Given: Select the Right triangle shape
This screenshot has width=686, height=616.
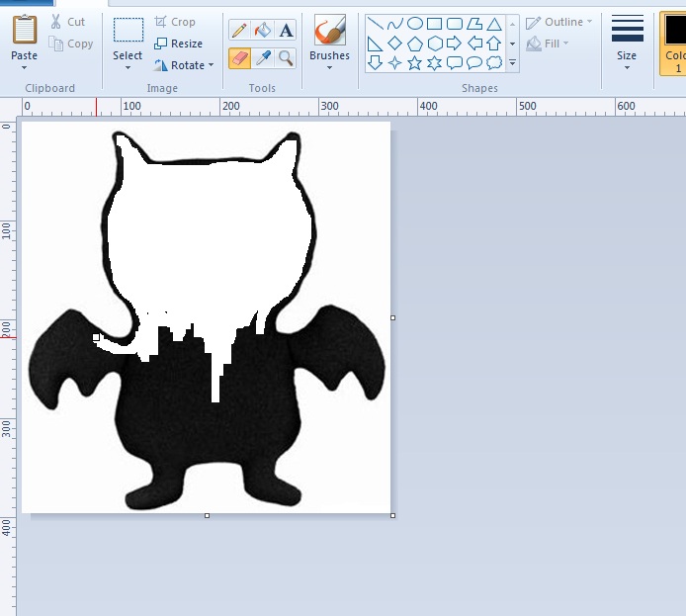Looking at the screenshot, I should 375,44.
